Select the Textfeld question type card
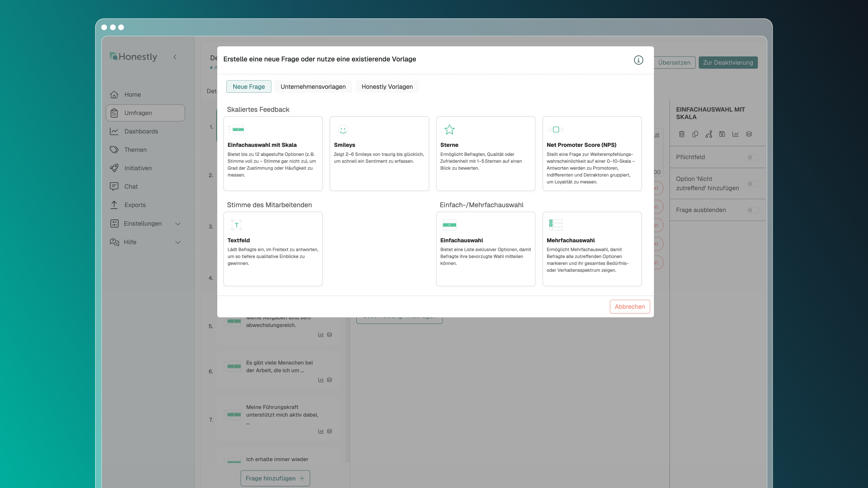This screenshot has height=488, width=868. [273, 249]
